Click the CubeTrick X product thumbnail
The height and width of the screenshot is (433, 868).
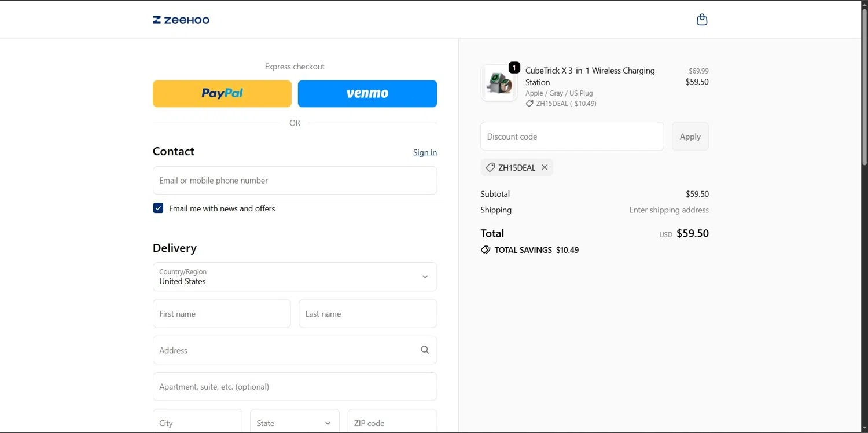(x=499, y=83)
